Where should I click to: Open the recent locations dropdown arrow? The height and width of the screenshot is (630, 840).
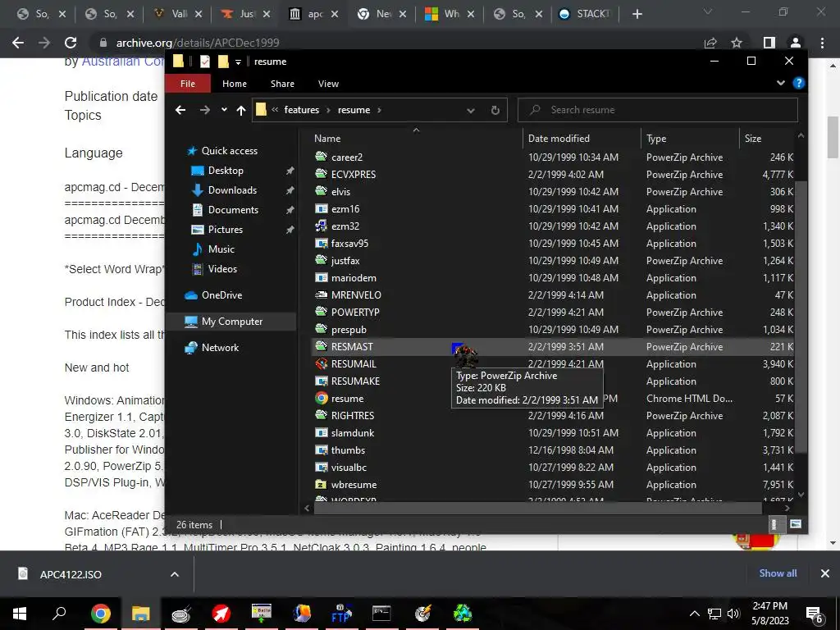224,110
